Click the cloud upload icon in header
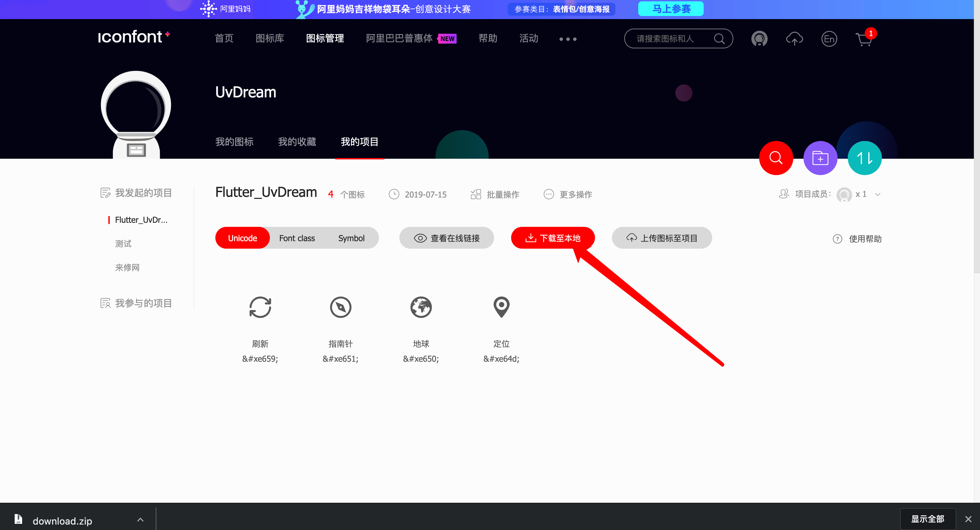980x530 pixels. [x=794, y=39]
